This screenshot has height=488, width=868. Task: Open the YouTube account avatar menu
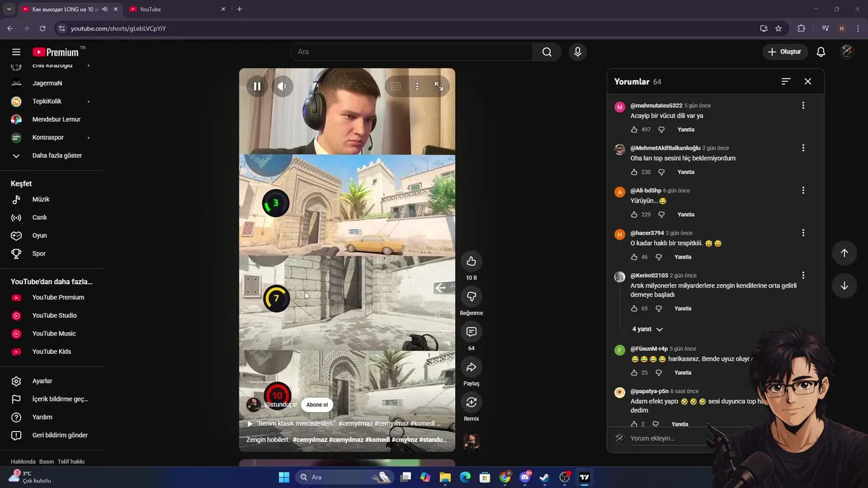847,52
